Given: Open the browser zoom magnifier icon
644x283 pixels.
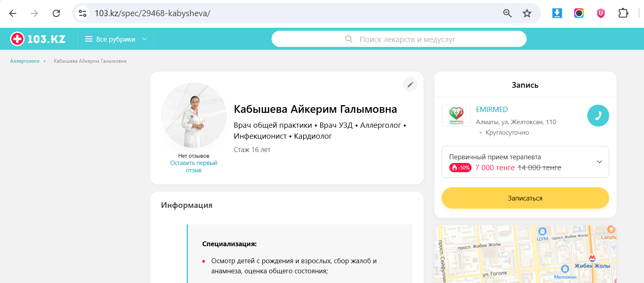Looking at the screenshot, I should coord(507,13).
